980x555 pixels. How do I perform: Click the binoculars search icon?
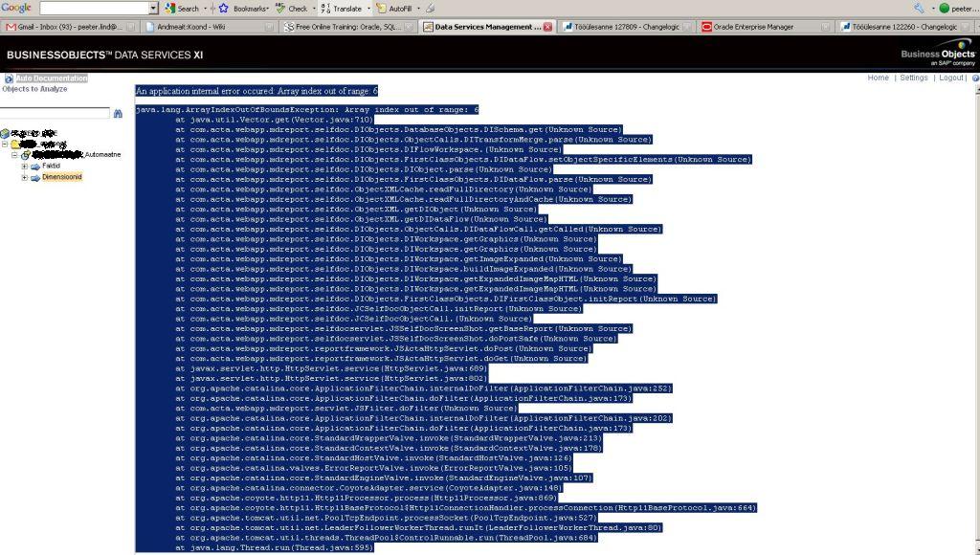click(118, 113)
